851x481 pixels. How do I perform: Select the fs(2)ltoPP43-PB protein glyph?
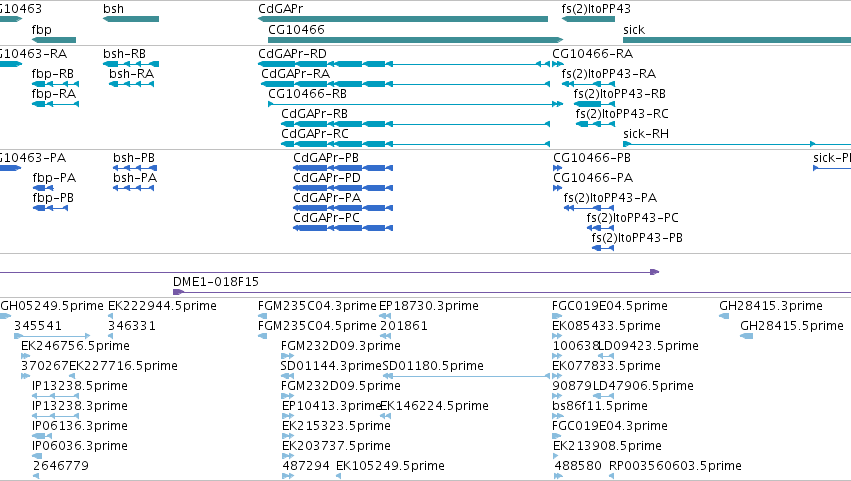click(x=603, y=248)
